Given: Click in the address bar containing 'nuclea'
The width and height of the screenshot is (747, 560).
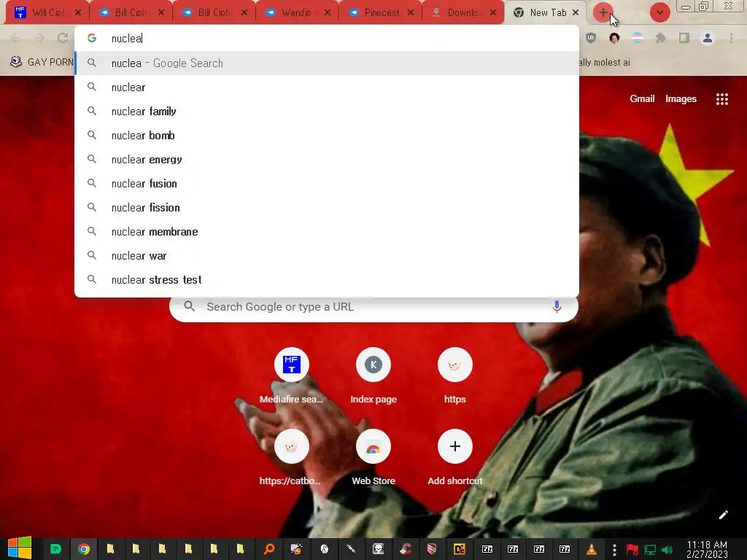Looking at the screenshot, I should click(327, 38).
